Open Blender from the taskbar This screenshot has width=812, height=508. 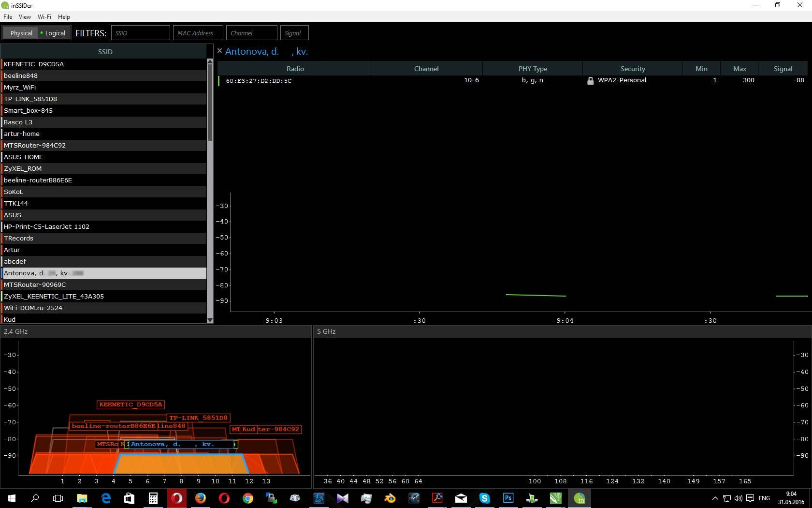coord(390,498)
